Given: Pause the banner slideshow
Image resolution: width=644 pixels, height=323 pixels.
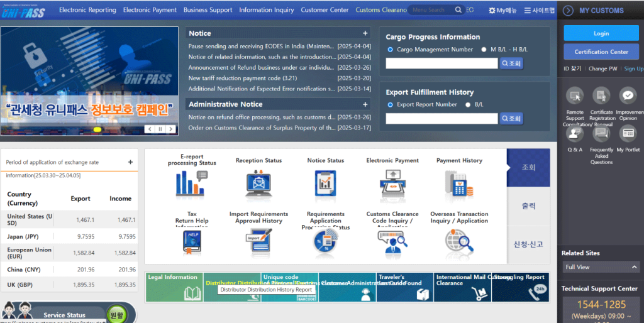Looking at the screenshot, I should pyautogui.click(x=160, y=129).
